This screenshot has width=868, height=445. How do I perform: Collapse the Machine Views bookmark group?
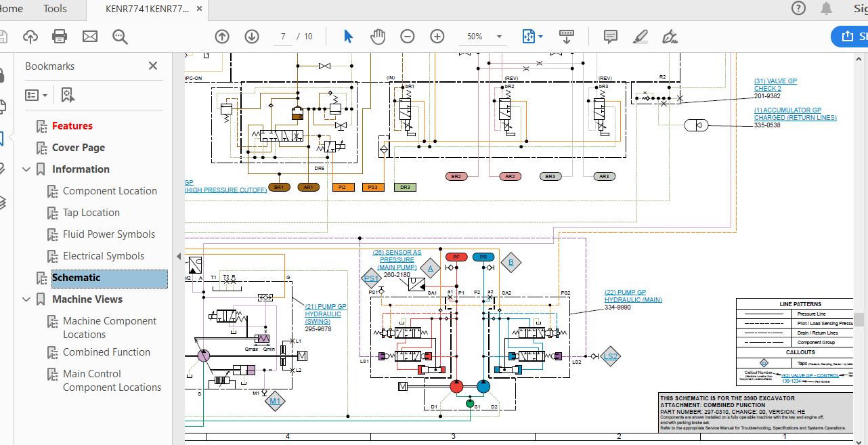click(26, 299)
